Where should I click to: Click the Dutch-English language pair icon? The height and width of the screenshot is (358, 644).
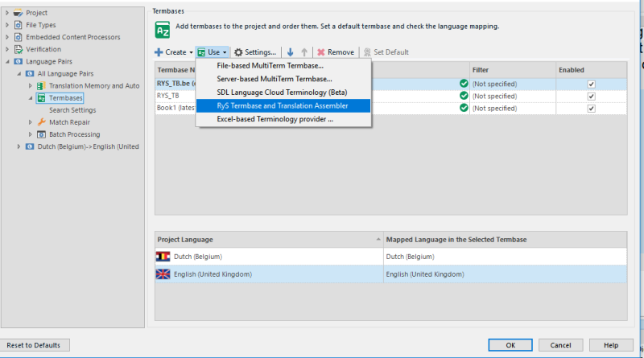[x=30, y=146]
